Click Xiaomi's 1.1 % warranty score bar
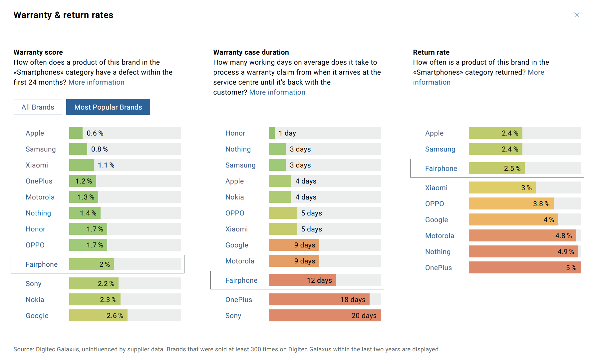 tap(82, 165)
